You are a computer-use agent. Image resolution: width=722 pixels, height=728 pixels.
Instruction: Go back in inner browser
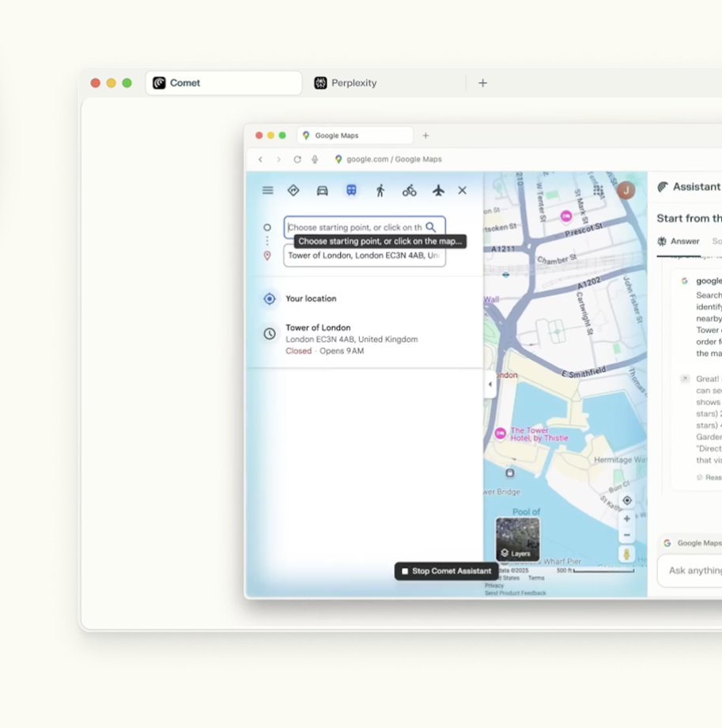coord(261,159)
